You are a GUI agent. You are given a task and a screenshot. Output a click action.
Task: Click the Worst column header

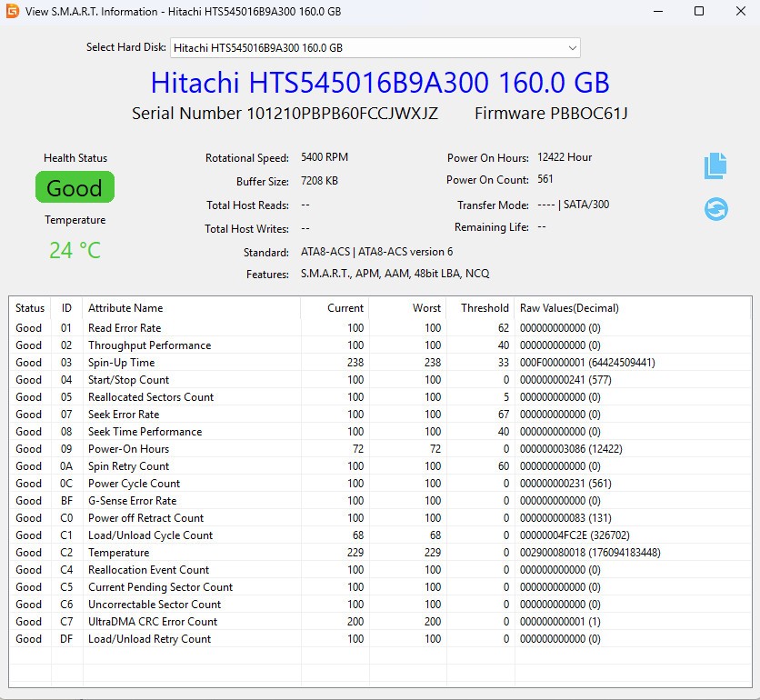pos(407,308)
